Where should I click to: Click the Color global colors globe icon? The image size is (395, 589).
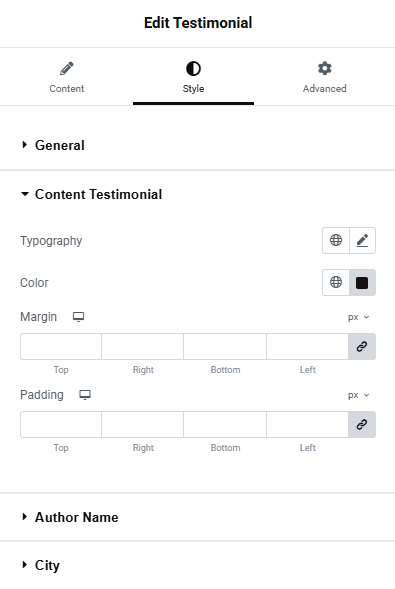336,282
